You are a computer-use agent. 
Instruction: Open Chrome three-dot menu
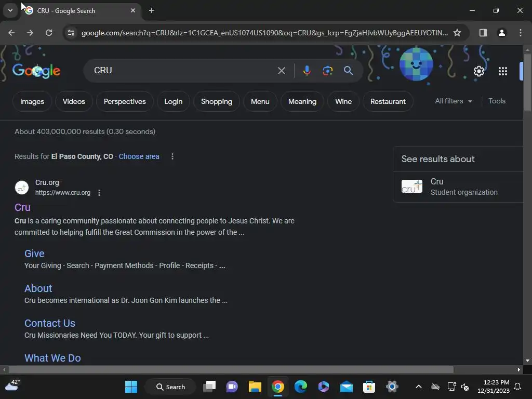(521, 33)
